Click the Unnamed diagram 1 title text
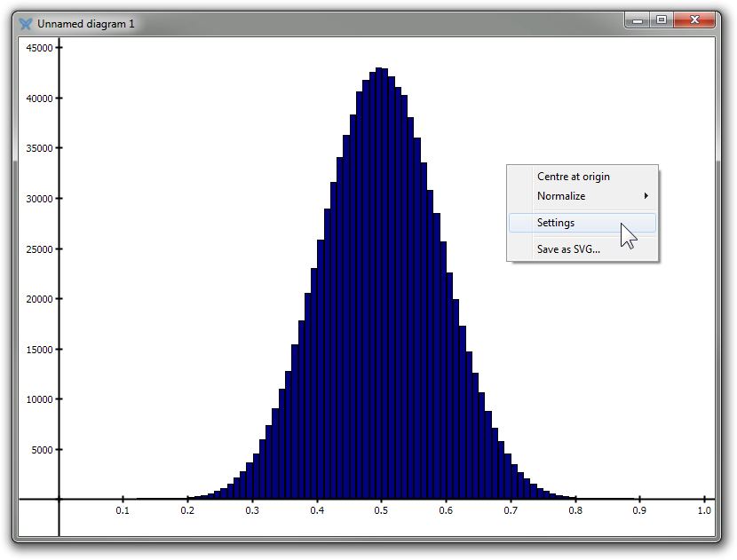737x560 pixels. [x=86, y=24]
